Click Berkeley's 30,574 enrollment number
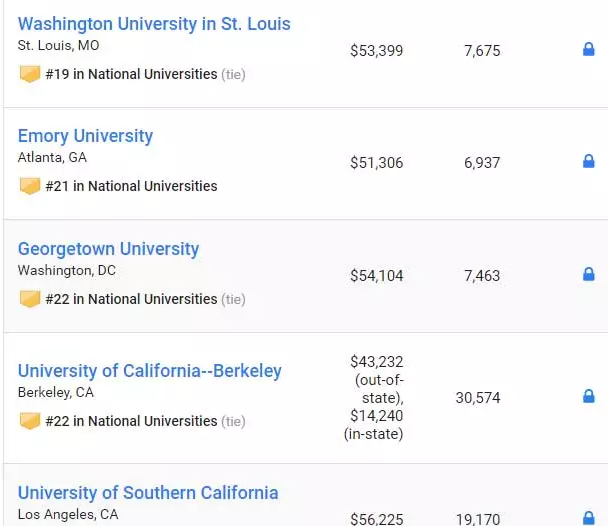This screenshot has height=526, width=608. [x=478, y=398]
